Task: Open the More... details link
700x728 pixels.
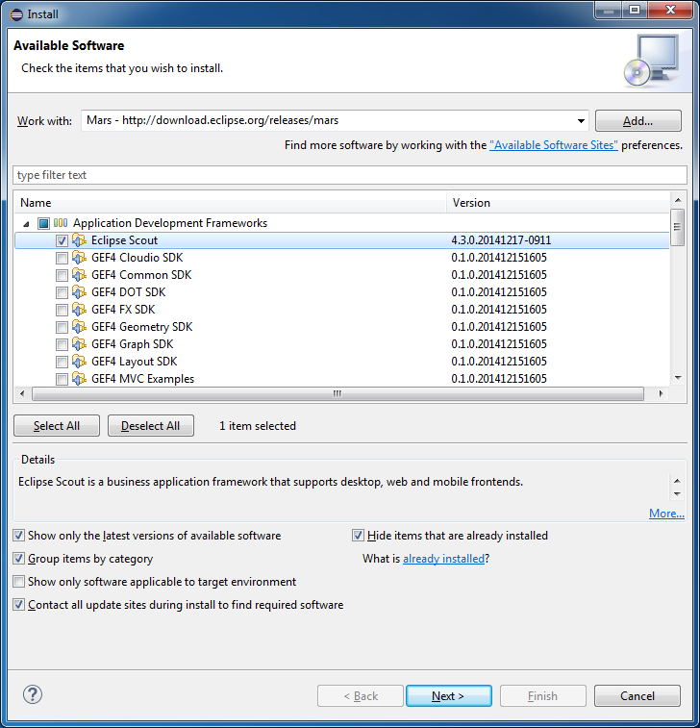Action: (666, 514)
